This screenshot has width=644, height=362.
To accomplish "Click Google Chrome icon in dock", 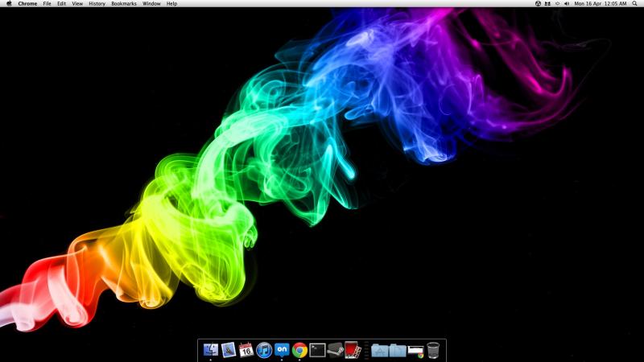I will coord(299,351).
